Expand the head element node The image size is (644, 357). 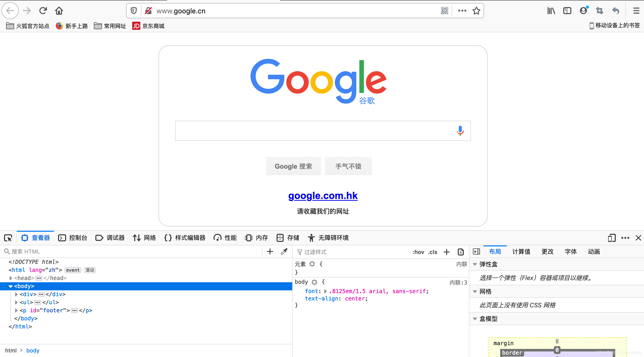coord(11,278)
